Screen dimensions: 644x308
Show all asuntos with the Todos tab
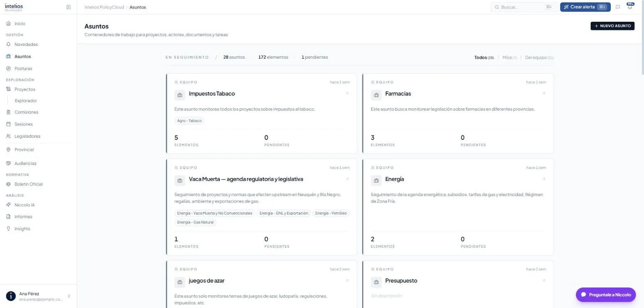tap(484, 57)
